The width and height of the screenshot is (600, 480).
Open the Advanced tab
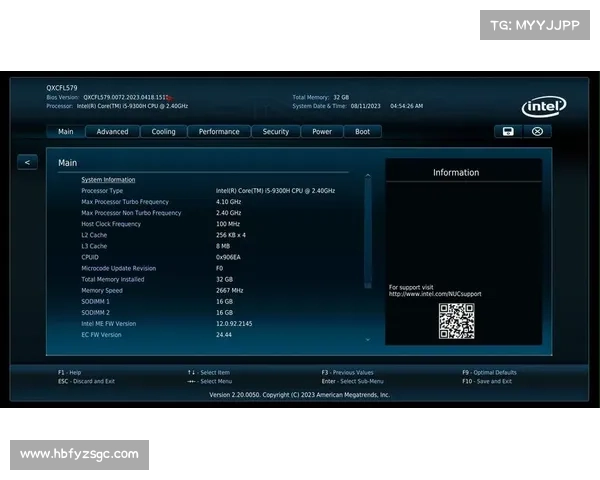(x=112, y=132)
